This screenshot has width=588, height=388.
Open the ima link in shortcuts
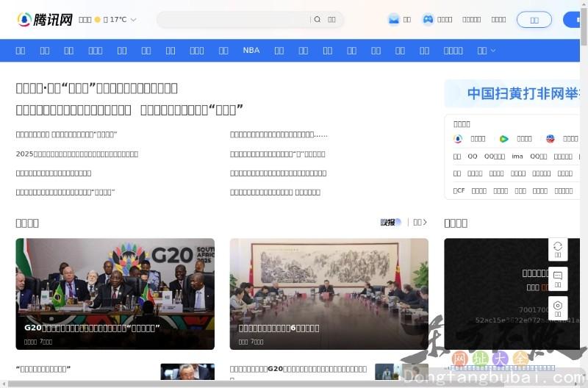(517, 157)
